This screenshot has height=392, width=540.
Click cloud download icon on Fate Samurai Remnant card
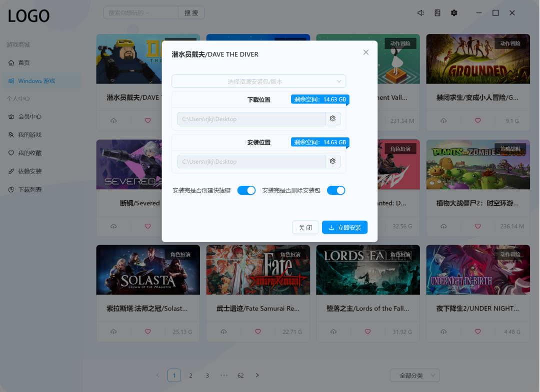pyautogui.click(x=223, y=332)
